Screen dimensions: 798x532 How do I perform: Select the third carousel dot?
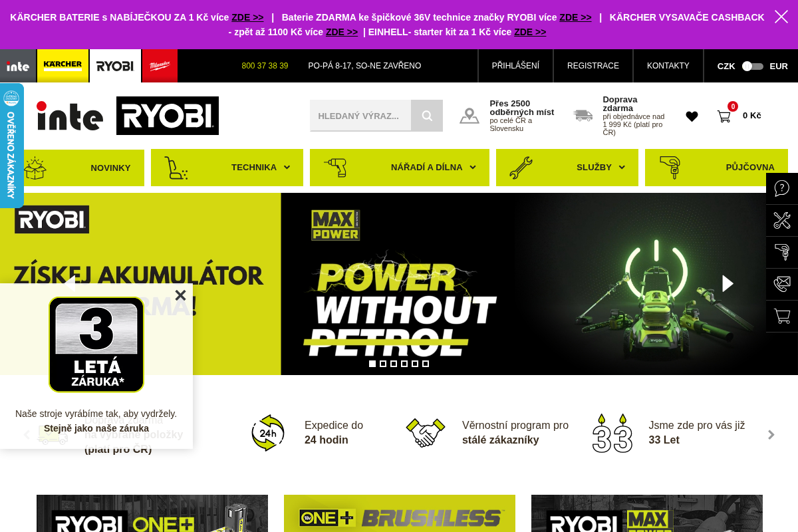[394, 364]
